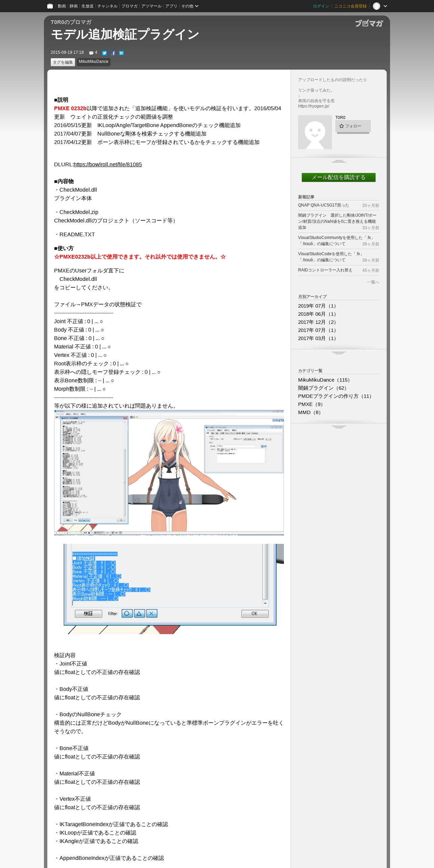434x868 pixels.
Task: Collapse profile section handle below the avatar
Action: point(339,161)
